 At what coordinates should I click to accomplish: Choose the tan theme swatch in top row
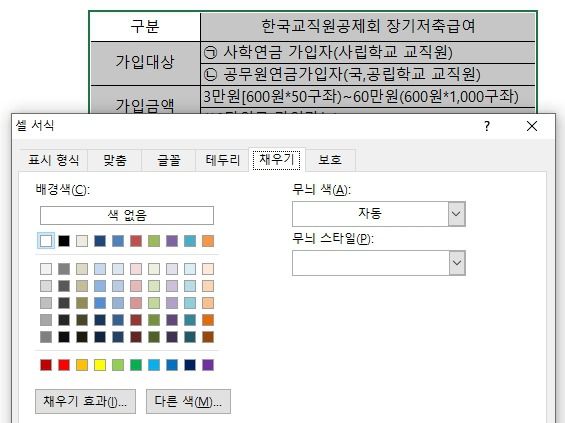pos(82,241)
